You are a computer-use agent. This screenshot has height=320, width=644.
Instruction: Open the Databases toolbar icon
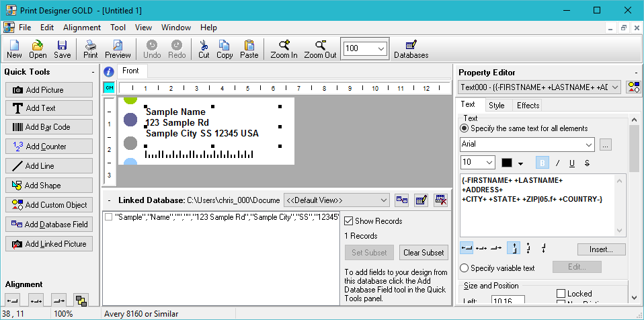point(411,49)
